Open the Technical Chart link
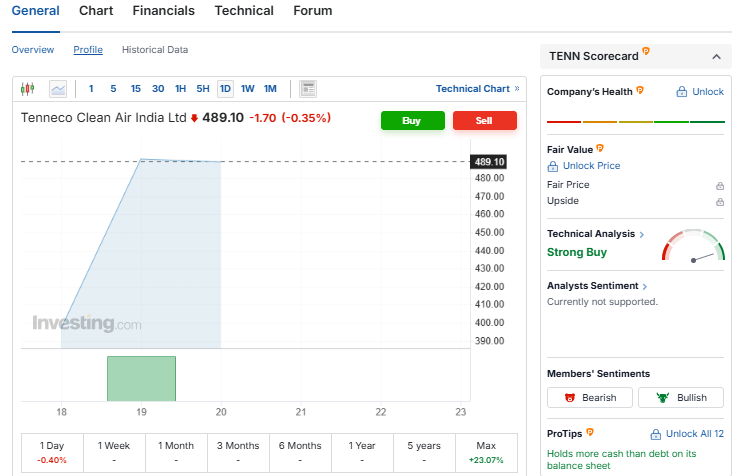The height and width of the screenshot is (476, 736). (477, 89)
